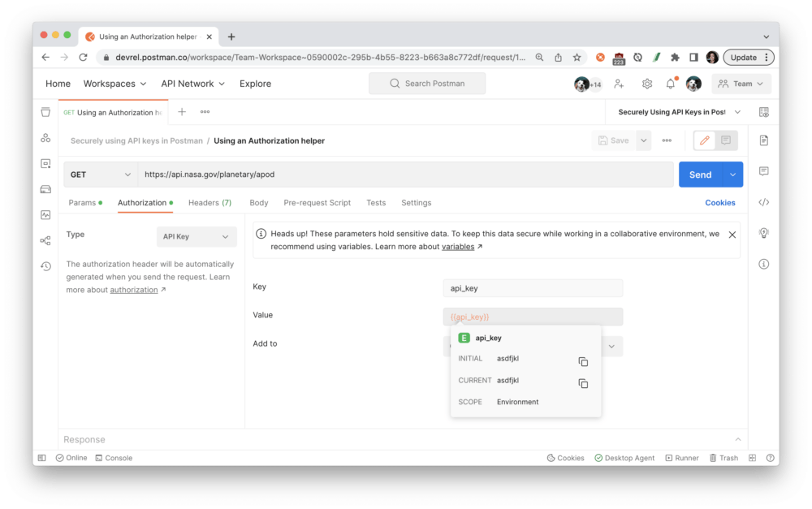This screenshot has height=509, width=812.
Task: Open Monitors icon in left sidebar
Action: coord(45,215)
